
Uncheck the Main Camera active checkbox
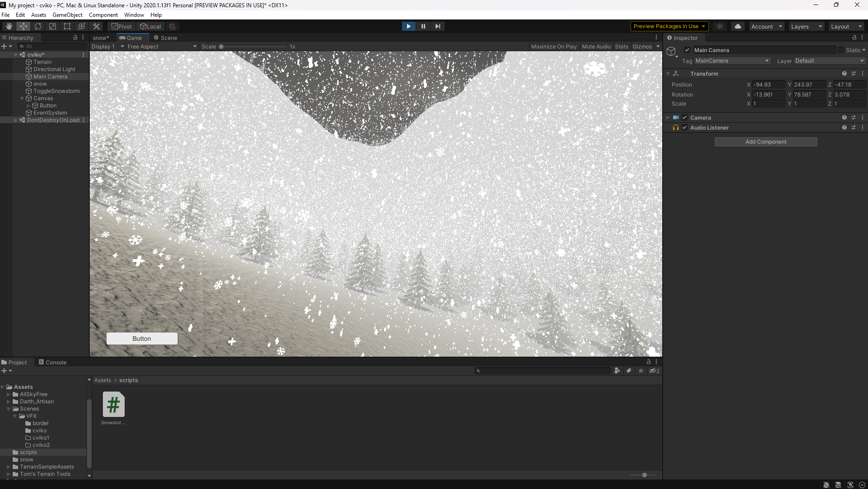pyautogui.click(x=687, y=50)
